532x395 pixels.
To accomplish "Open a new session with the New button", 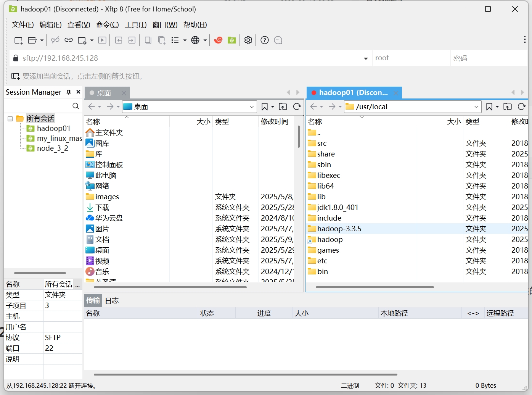I will click(x=18, y=40).
